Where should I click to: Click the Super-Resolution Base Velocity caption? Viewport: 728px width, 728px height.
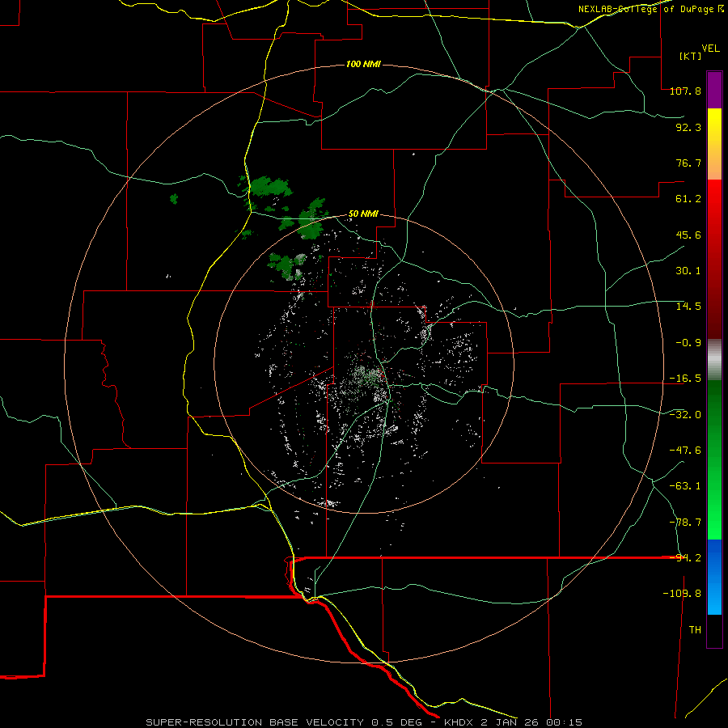364,722
